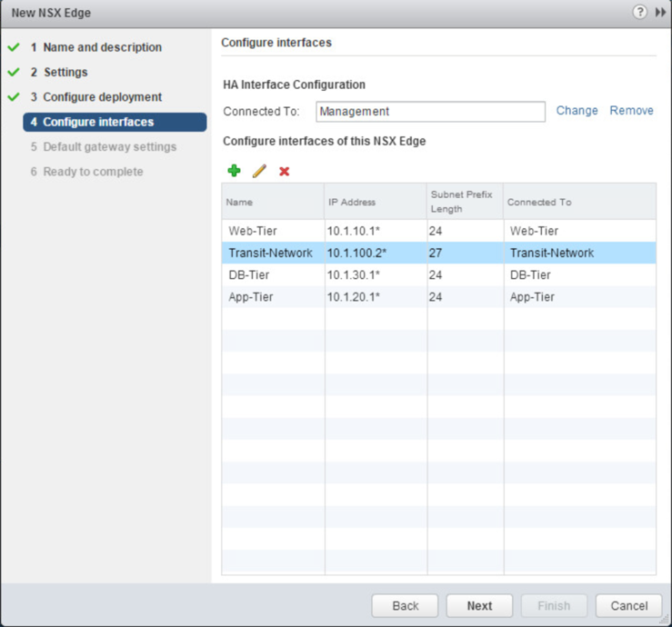Click the Change link for HA interface
This screenshot has height=627, width=672.
577,111
